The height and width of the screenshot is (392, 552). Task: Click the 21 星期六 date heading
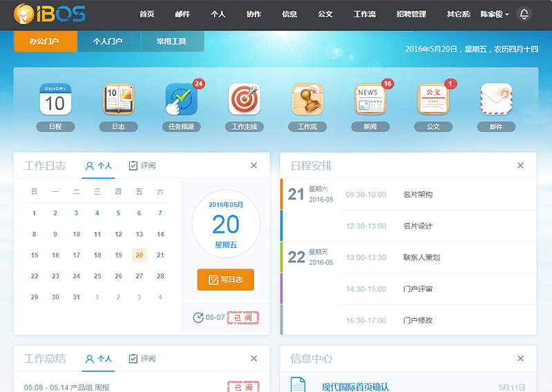pos(310,195)
